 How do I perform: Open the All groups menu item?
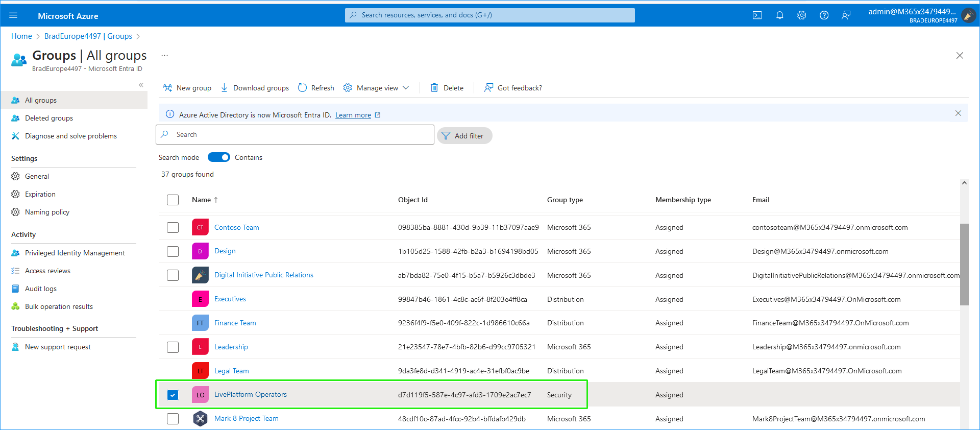point(74,100)
